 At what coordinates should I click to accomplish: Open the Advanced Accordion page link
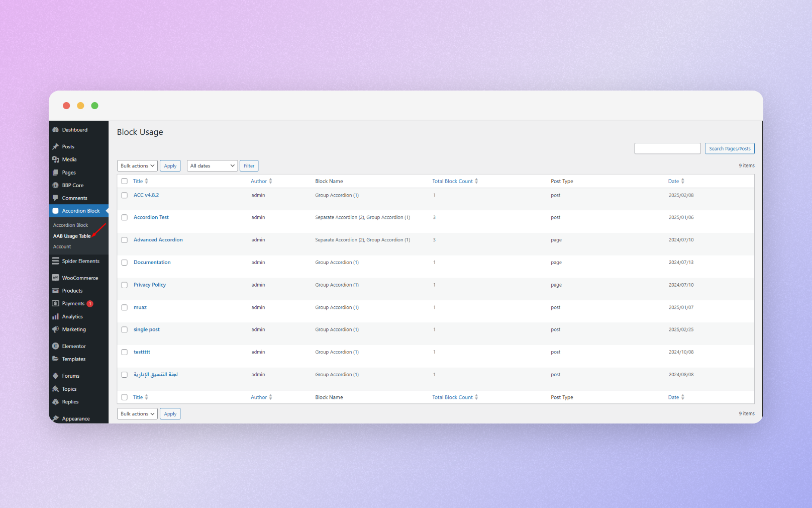pos(158,239)
